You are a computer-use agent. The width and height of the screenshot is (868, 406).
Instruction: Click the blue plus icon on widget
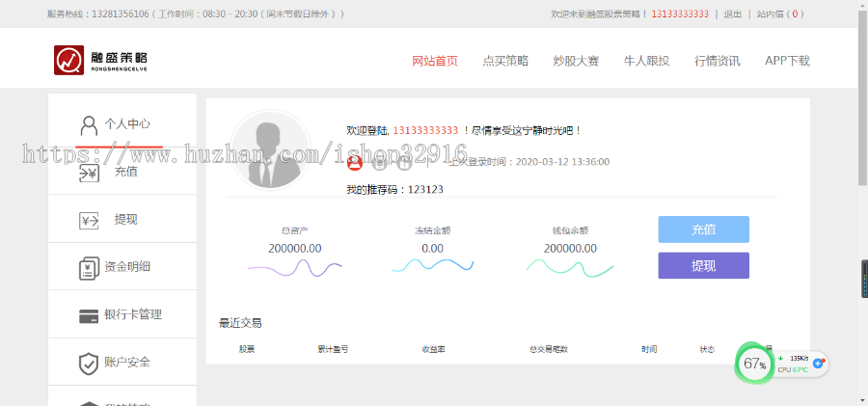pyautogui.click(x=818, y=364)
